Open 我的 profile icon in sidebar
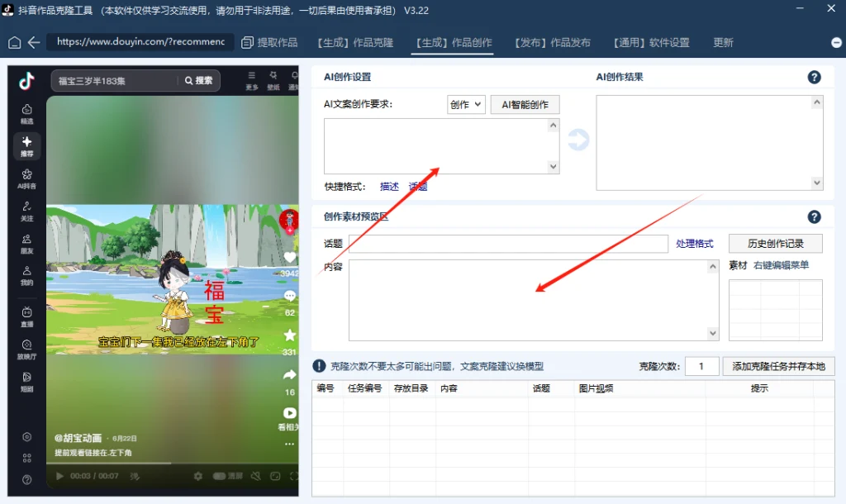The image size is (846, 504). pyautogui.click(x=26, y=275)
